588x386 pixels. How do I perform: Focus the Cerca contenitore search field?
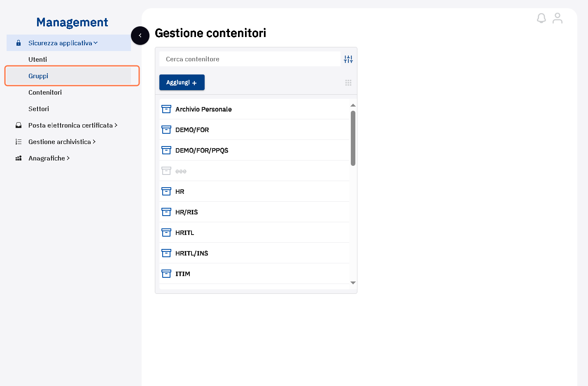(250, 59)
